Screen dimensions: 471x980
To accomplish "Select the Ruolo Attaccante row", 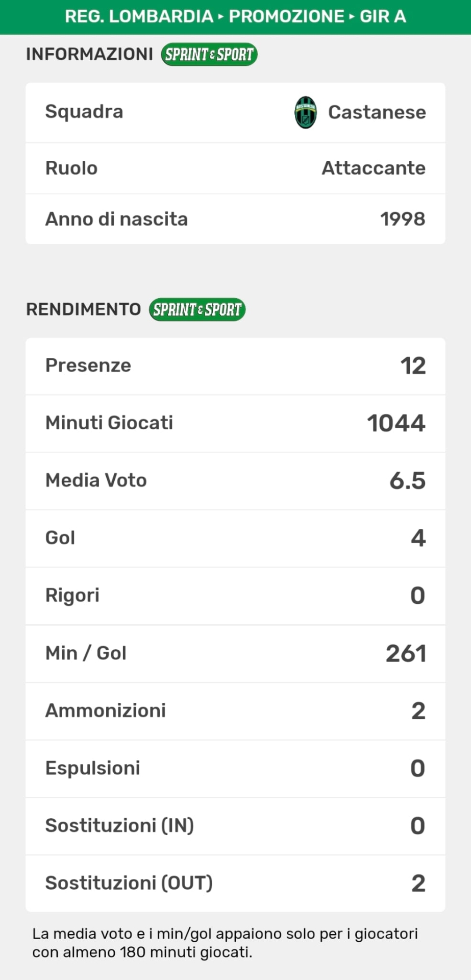I will coord(235,168).
